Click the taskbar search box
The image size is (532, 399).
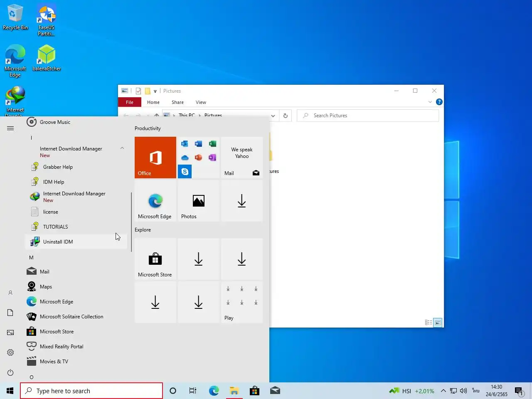point(91,391)
